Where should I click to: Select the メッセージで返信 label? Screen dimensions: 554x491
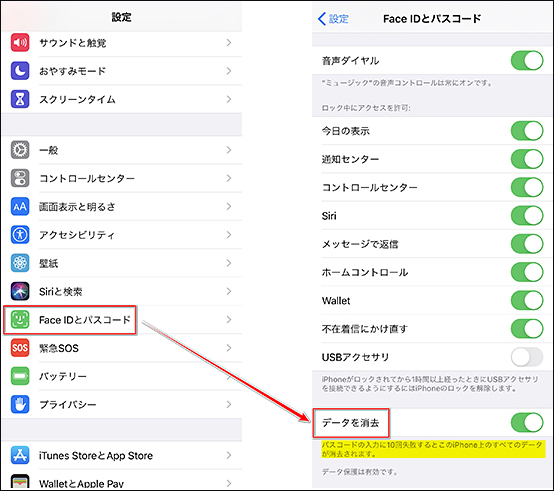tap(360, 244)
